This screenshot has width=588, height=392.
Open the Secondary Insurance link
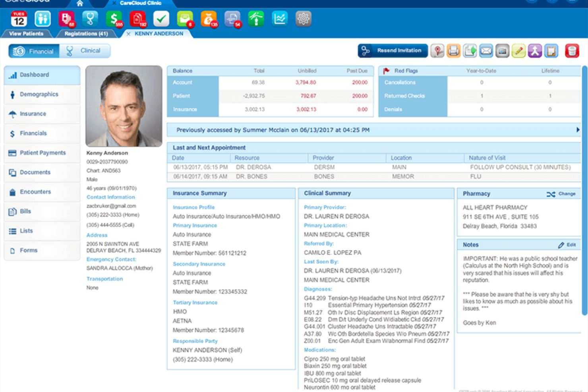(199, 264)
